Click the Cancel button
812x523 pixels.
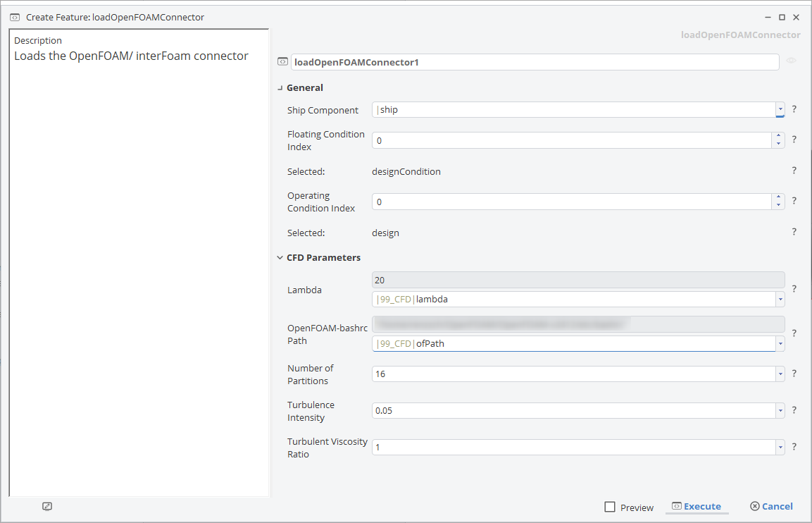[772, 506]
